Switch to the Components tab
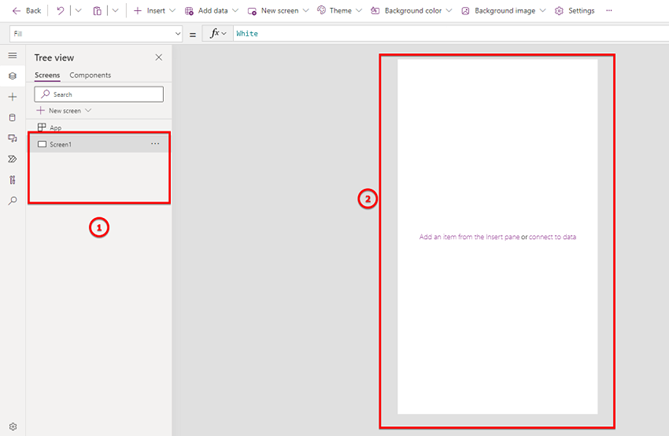This screenshot has width=669, height=436. [x=90, y=75]
